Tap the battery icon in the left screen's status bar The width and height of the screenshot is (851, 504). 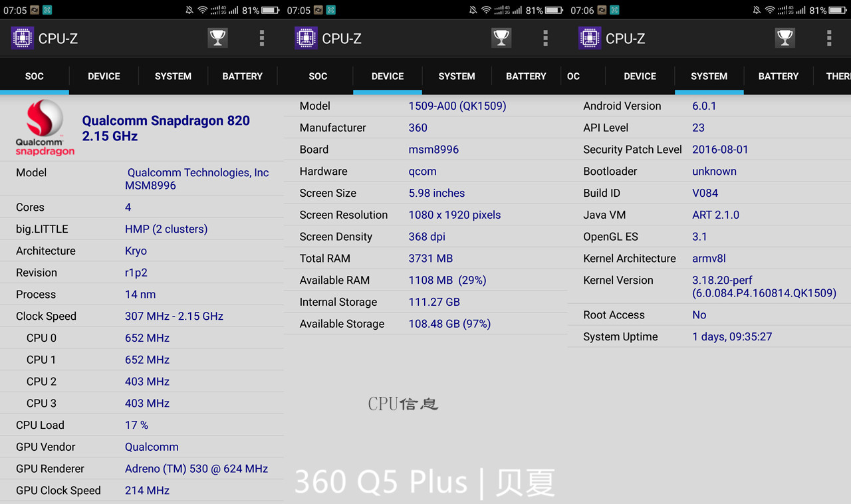tap(271, 10)
